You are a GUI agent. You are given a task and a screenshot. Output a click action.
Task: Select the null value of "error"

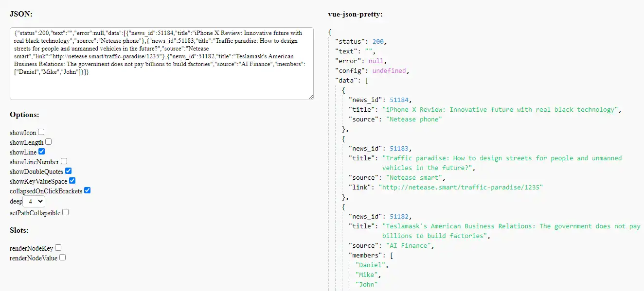point(376,61)
